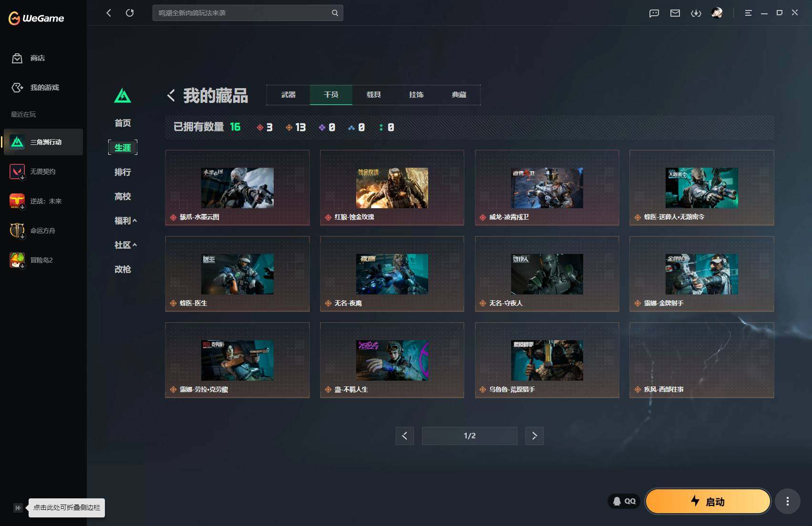Open the 生涯 game menu item
Viewport: 812px width, 526px height.
tap(123, 148)
